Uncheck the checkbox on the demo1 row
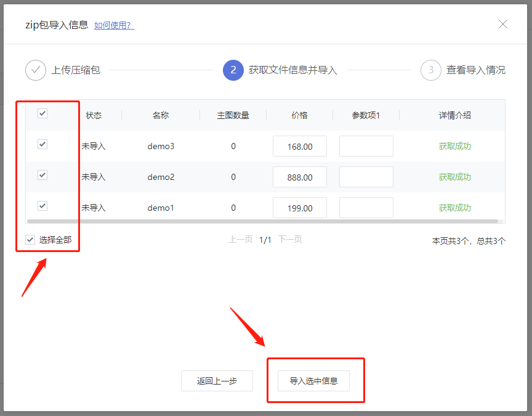 coord(42,206)
